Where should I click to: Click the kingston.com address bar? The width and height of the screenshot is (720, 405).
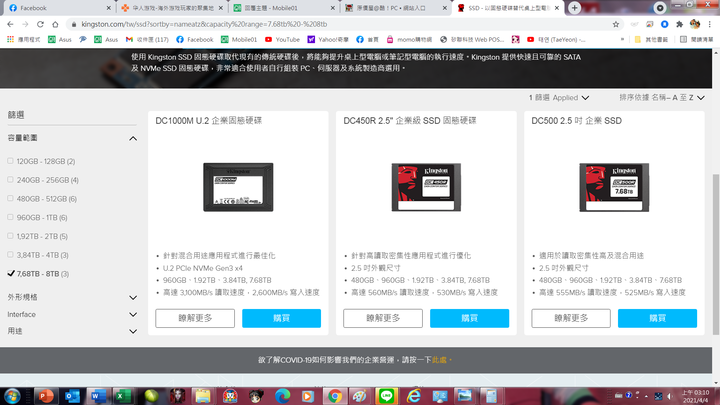(x=340, y=24)
